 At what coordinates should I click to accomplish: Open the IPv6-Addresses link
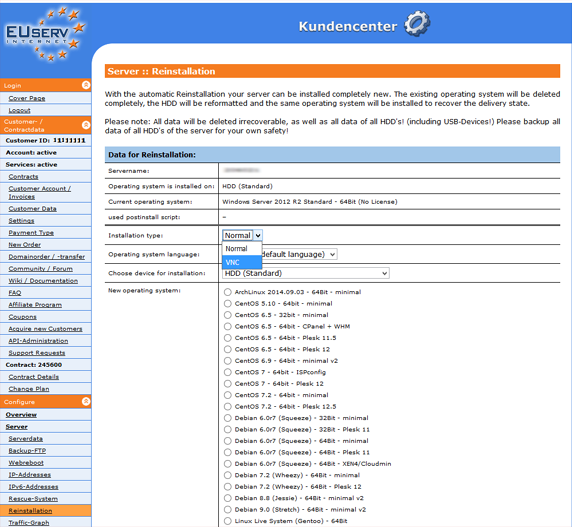(x=33, y=487)
